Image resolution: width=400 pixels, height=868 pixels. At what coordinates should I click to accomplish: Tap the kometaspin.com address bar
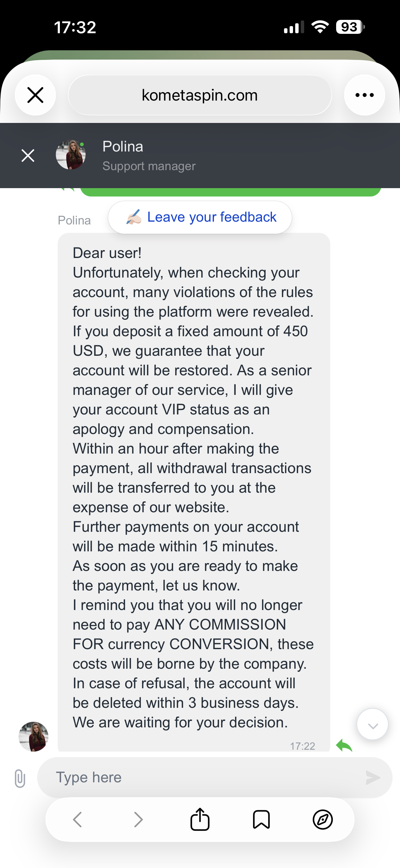200,95
